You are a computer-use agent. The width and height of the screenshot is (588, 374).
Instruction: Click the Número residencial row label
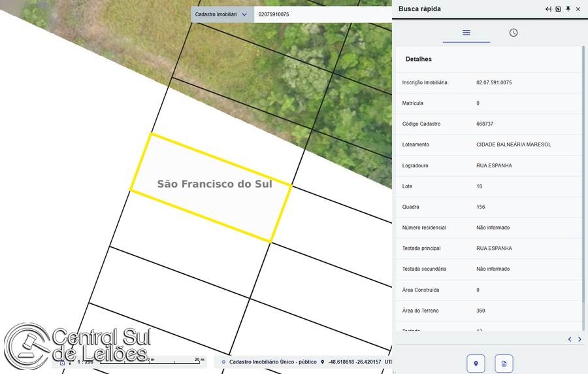(x=424, y=228)
